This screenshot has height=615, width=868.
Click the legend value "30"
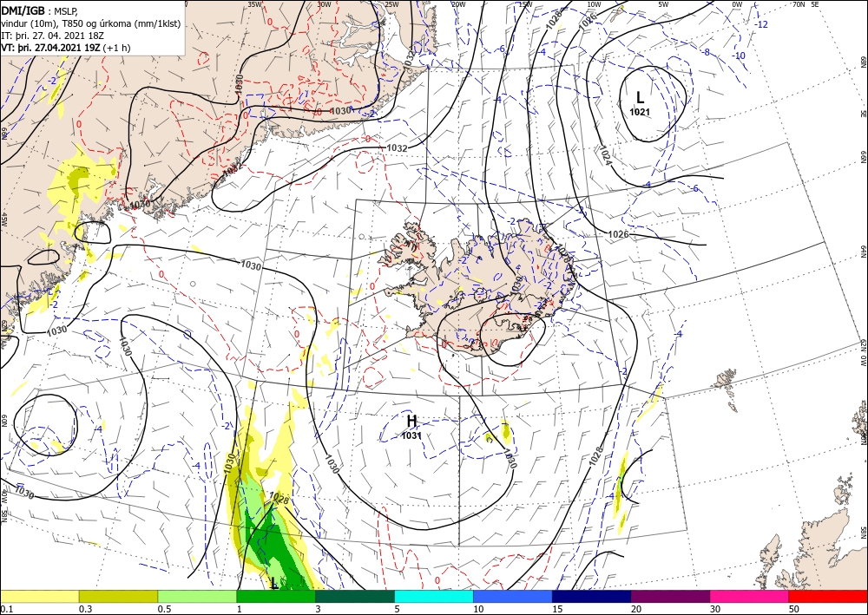click(715, 609)
